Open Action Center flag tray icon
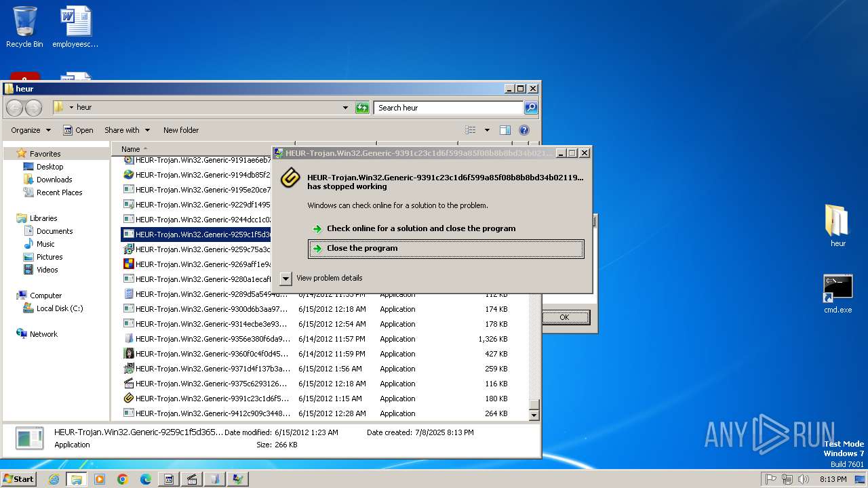Image resolution: width=868 pixels, height=488 pixels. [x=771, y=479]
